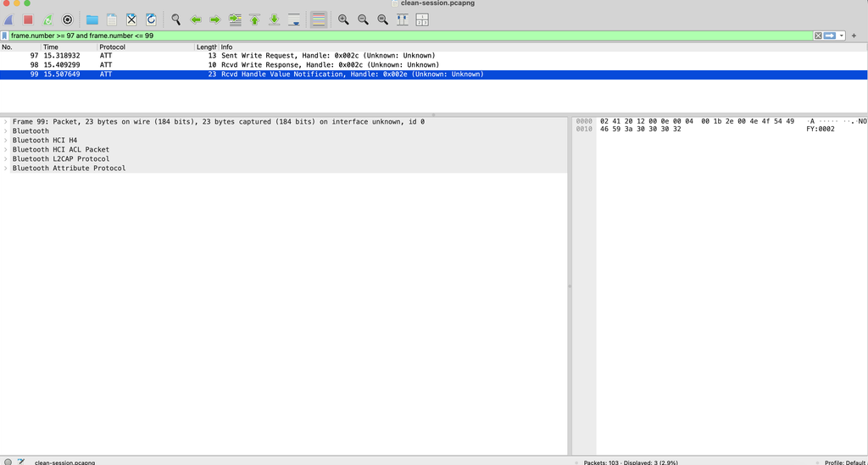The image size is (868, 465).
Task: Click Go to specified packet icon
Action: coord(235,20)
